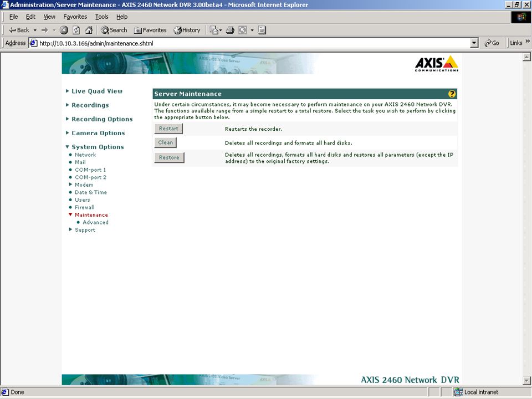This screenshot has height=399, width=532.
Task: Click the scrollbar down arrow
Action: tap(526, 381)
